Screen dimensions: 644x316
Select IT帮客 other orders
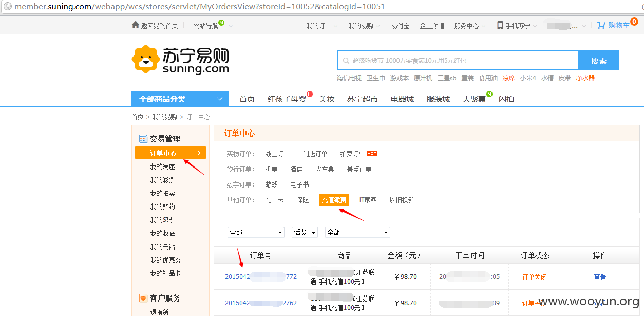(x=368, y=200)
